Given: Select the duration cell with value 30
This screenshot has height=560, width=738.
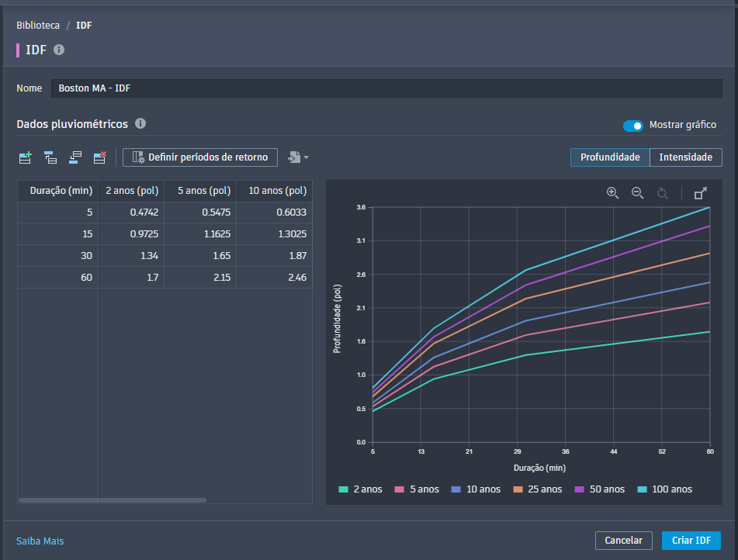Looking at the screenshot, I should click(58, 256).
